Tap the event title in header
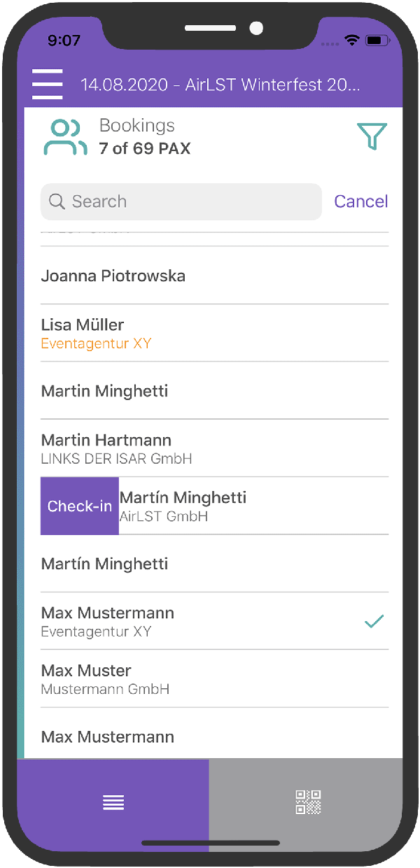420x868 pixels. click(220, 85)
